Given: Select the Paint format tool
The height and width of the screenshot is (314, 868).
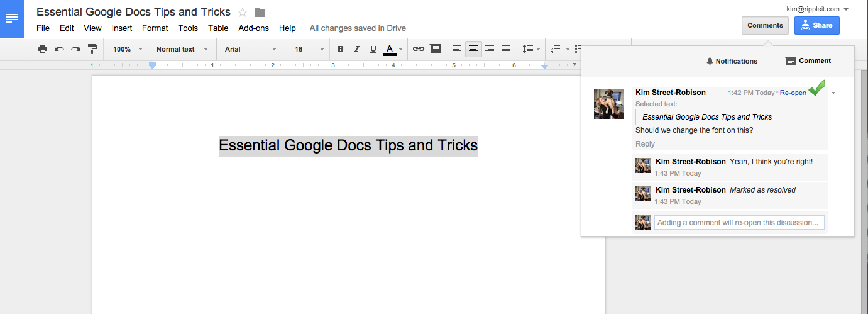Looking at the screenshot, I should pyautogui.click(x=92, y=49).
